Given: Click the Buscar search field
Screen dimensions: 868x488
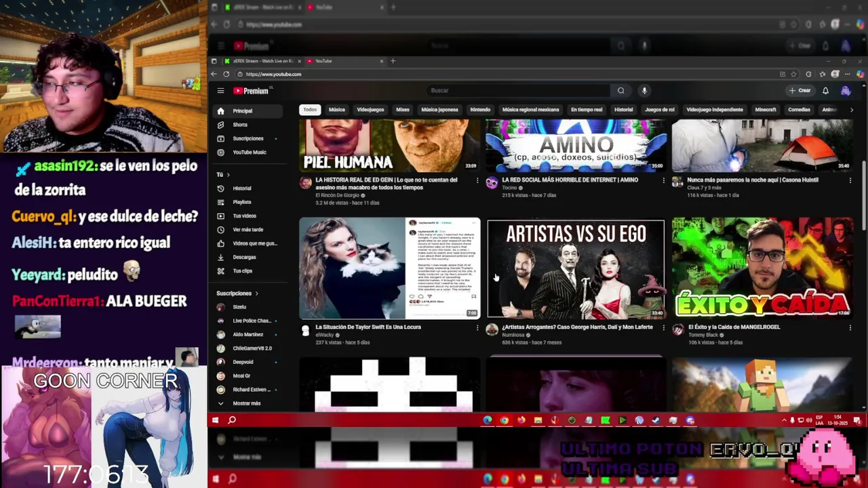Looking at the screenshot, I should pos(519,90).
